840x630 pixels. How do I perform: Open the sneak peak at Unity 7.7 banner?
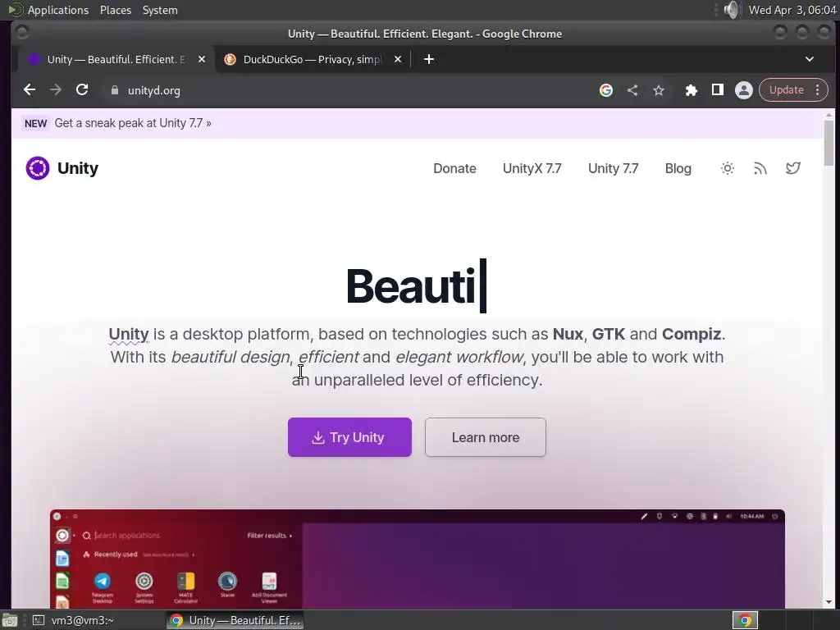tap(133, 123)
